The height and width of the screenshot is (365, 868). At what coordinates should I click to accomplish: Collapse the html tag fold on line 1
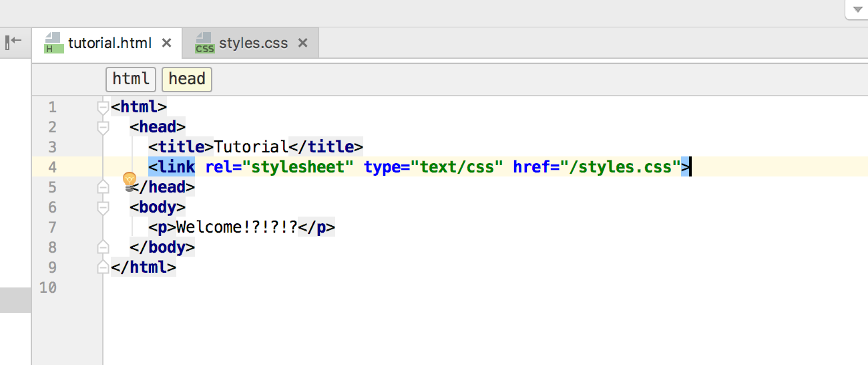[x=103, y=107]
